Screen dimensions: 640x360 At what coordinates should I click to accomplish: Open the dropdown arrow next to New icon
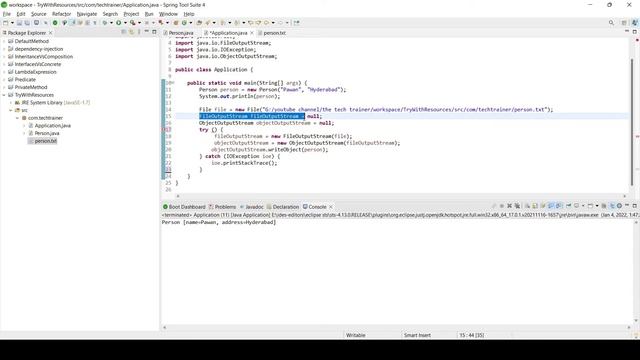click(x=12, y=23)
